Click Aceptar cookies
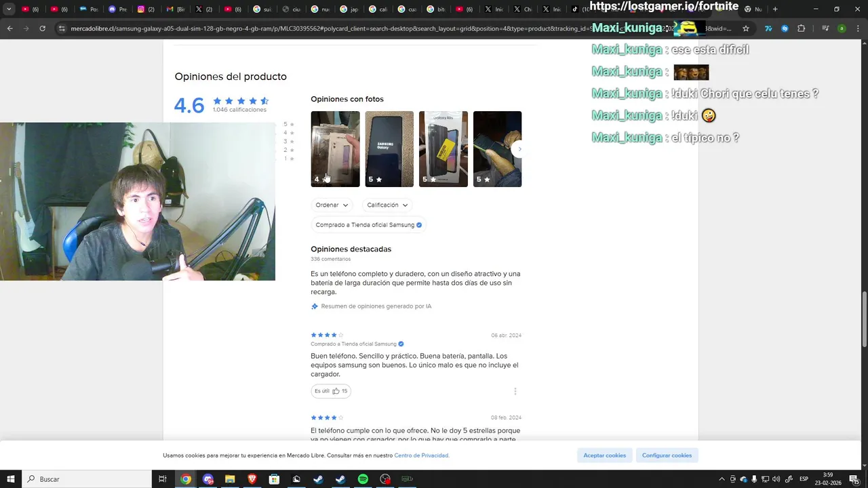The height and width of the screenshot is (488, 868). [x=605, y=455]
